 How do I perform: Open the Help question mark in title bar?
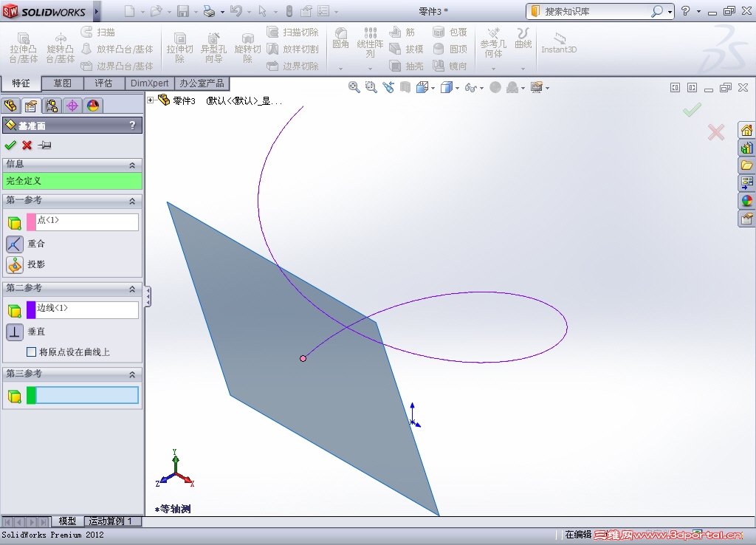[685, 11]
